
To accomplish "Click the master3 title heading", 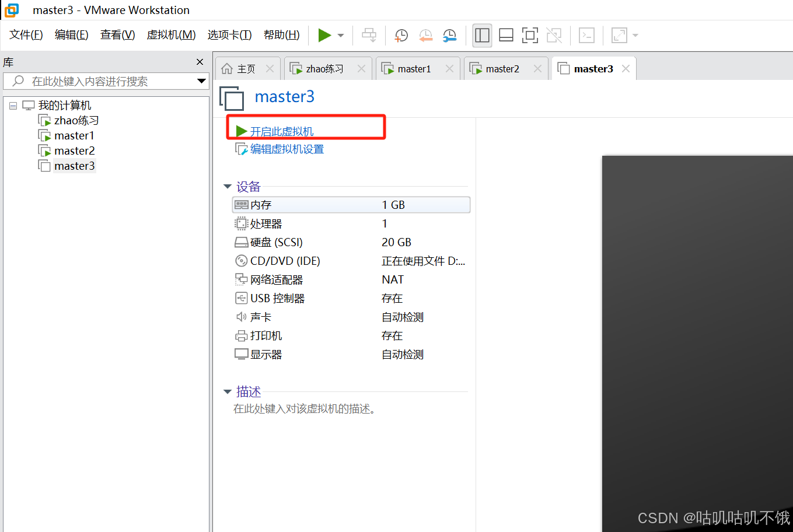I will point(284,96).
